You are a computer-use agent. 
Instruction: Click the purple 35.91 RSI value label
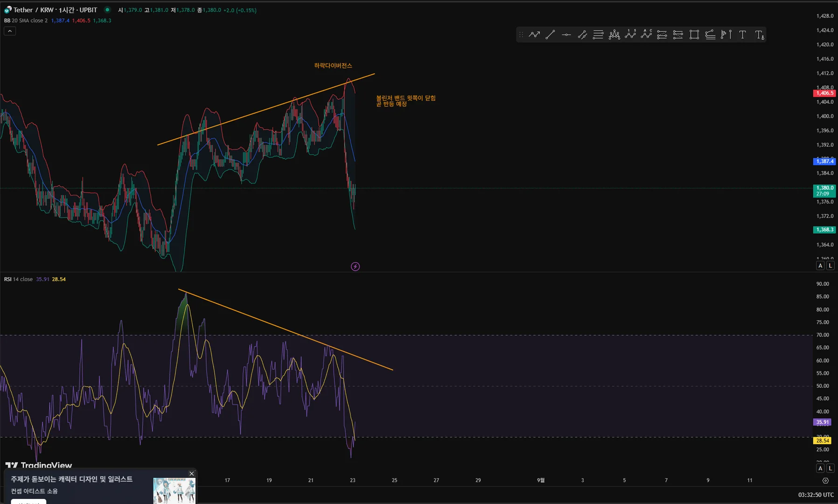click(x=823, y=422)
